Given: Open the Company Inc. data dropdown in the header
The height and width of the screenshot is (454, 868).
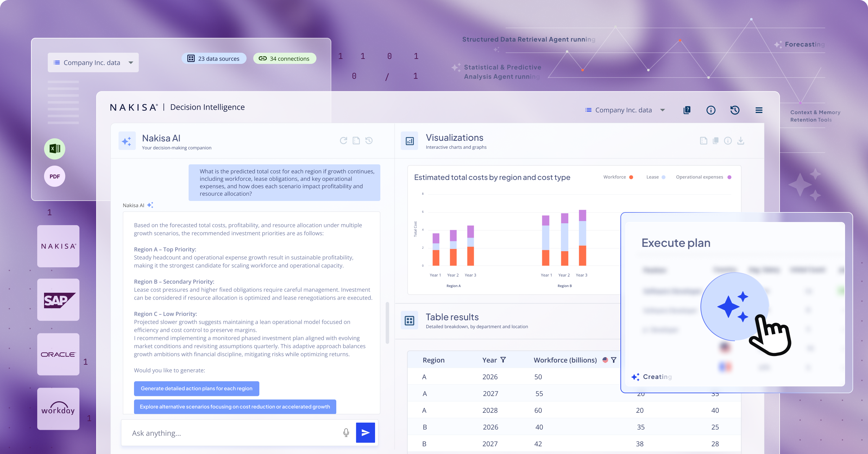Looking at the screenshot, I should [x=624, y=110].
